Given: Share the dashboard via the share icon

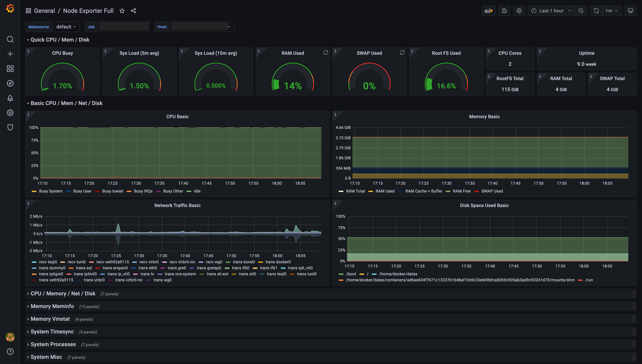Looking at the screenshot, I should click(133, 11).
